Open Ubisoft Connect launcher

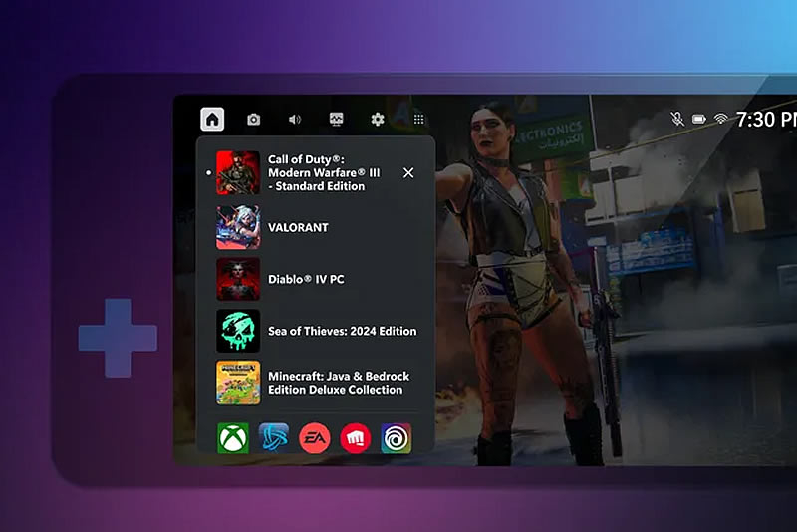point(397,438)
